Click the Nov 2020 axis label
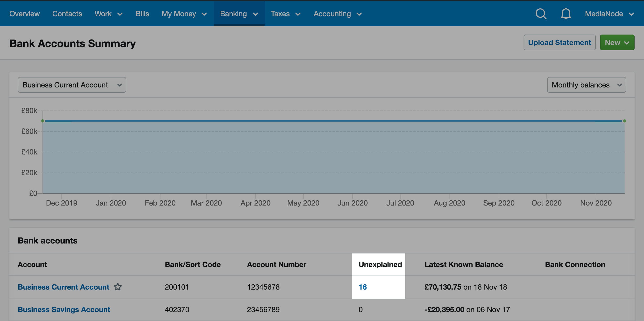644x321 pixels. pyautogui.click(x=596, y=203)
